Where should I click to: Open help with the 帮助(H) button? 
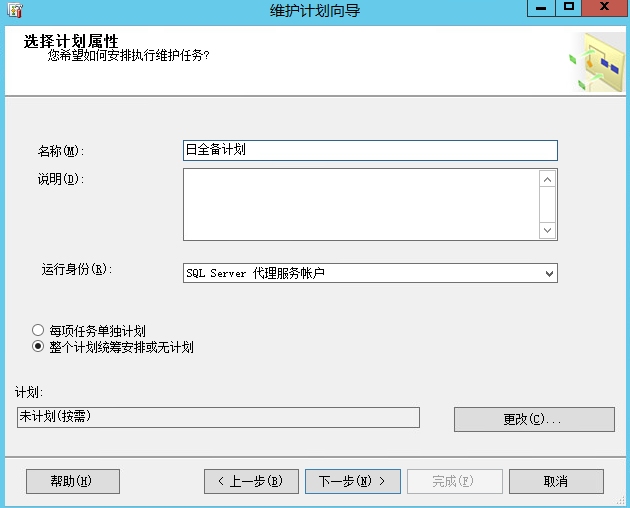pyautogui.click(x=72, y=481)
